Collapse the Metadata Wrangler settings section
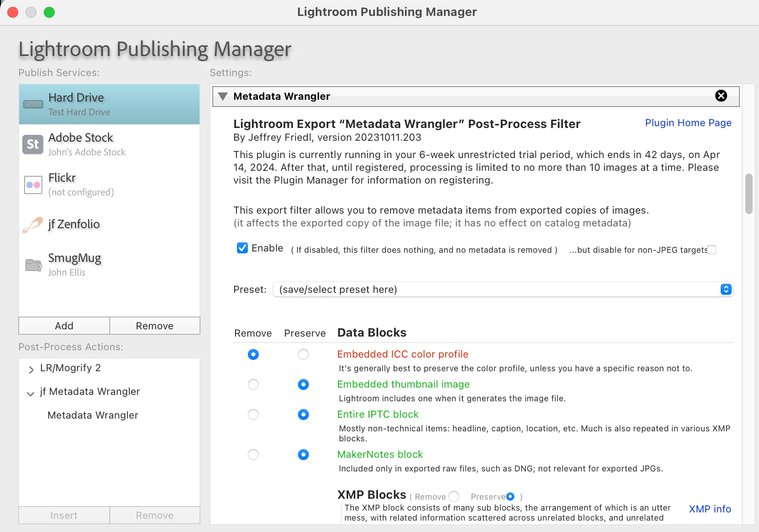Viewport: 759px width, 532px height. click(223, 96)
